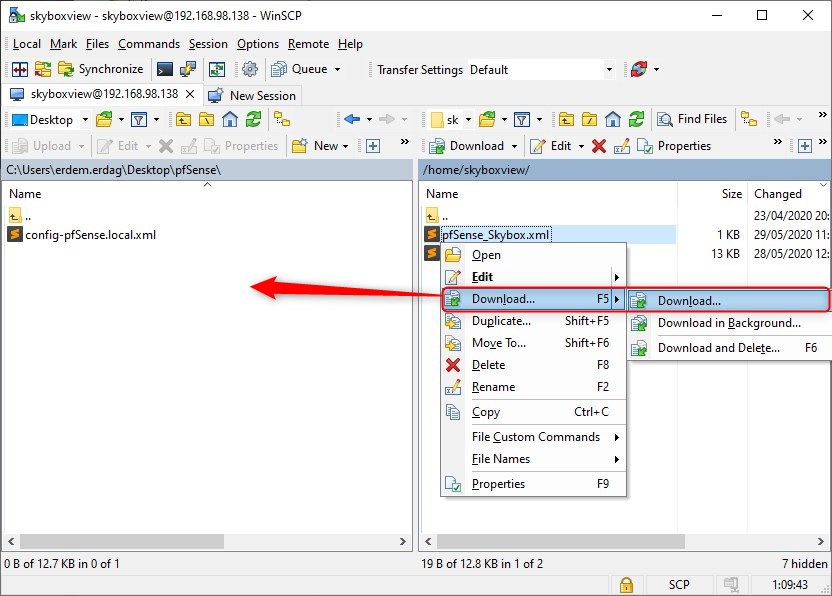The width and height of the screenshot is (832, 596).
Task: Click the local open directory icon
Action: (105, 119)
